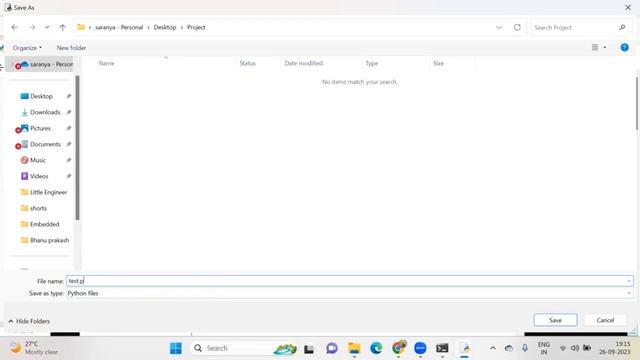Viewport: 640px width, 360px height.
Task: Click the magnifier search icon
Action: (622, 27)
